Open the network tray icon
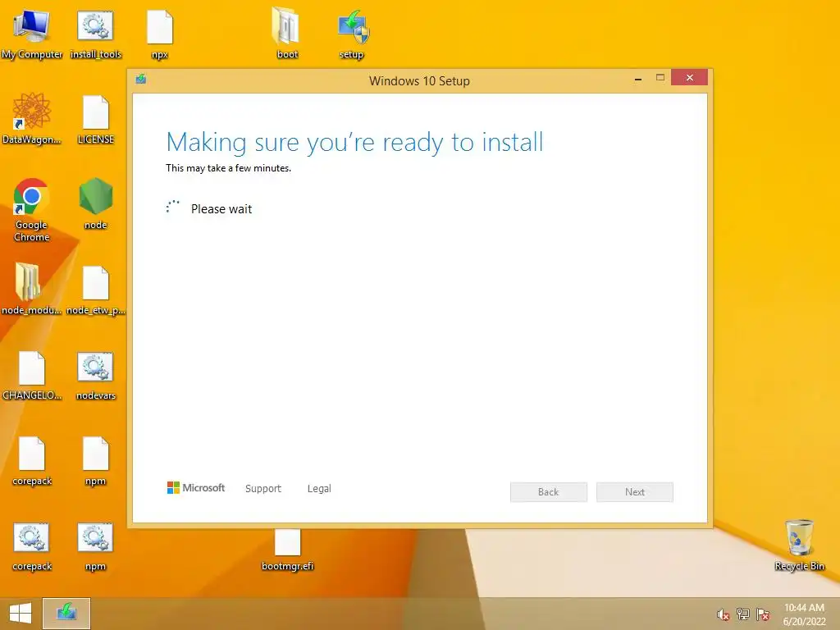 pos(743,614)
